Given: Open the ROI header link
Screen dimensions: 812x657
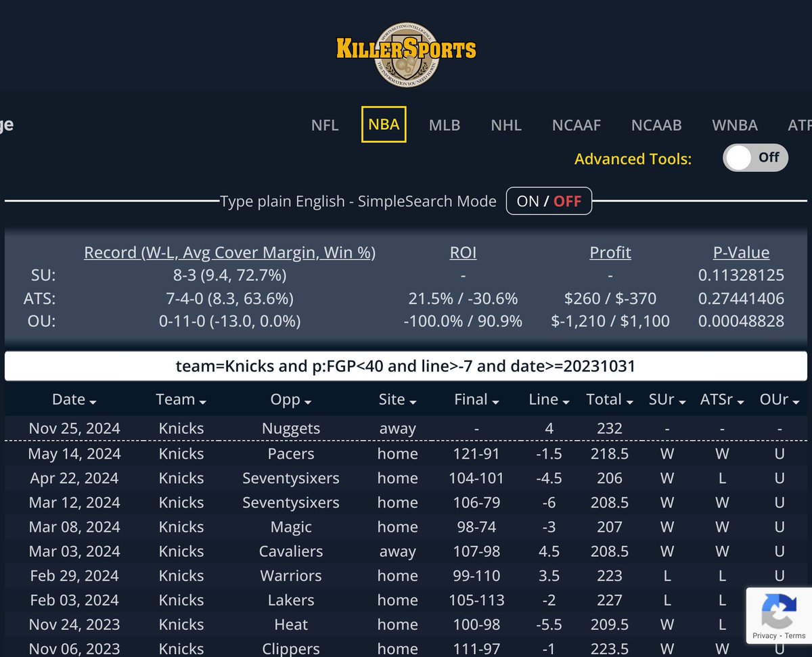Looking at the screenshot, I should pyautogui.click(x=463, y=252).
